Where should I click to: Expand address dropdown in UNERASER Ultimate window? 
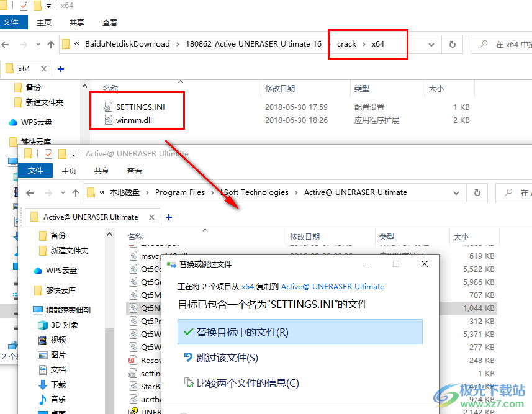coord(456,193)
